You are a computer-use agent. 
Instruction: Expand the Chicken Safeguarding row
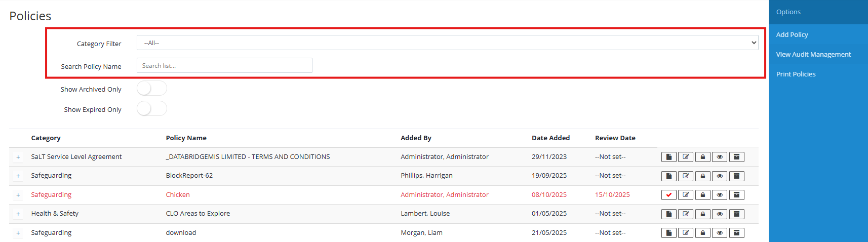pos(18,195)
